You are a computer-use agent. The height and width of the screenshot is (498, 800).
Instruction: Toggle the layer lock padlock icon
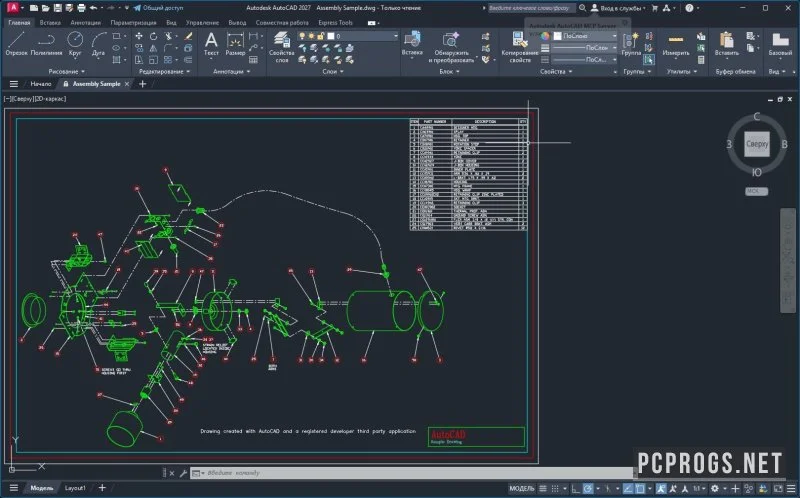click(x=320, y=36)
